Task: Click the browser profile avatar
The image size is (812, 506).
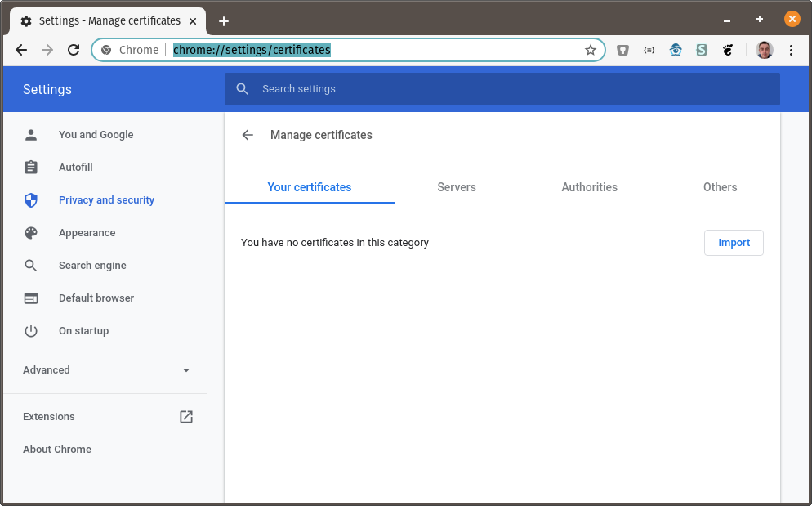Action: [x=765, y=50]
